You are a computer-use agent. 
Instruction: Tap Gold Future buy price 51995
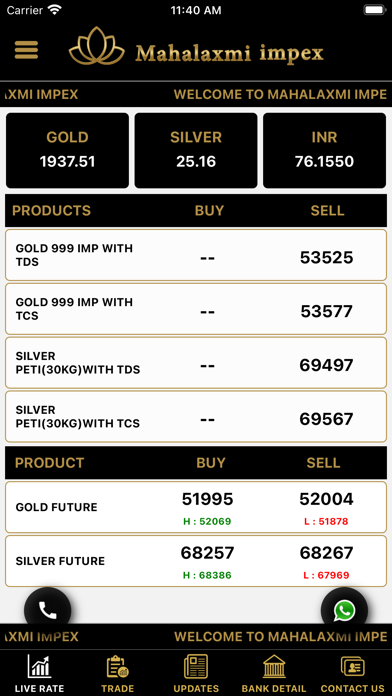(207, 499)
